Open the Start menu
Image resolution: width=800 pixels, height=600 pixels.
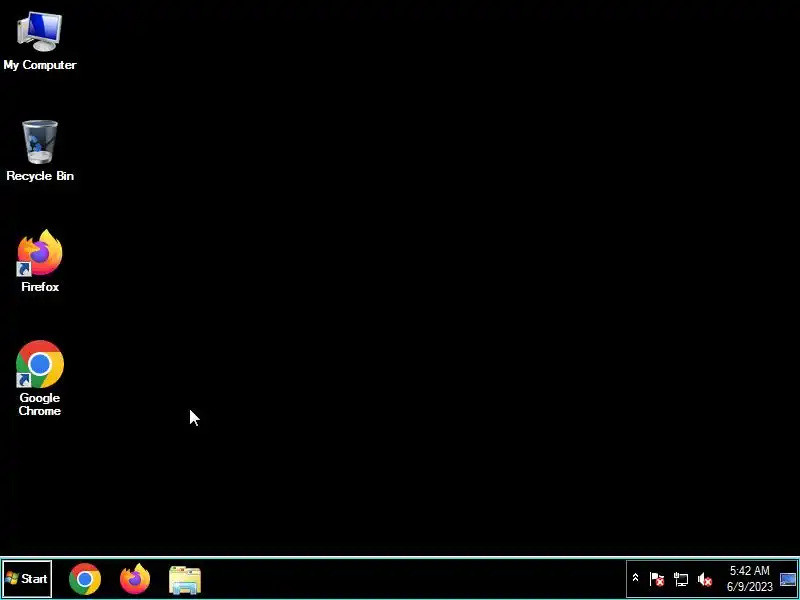point(27,579)
